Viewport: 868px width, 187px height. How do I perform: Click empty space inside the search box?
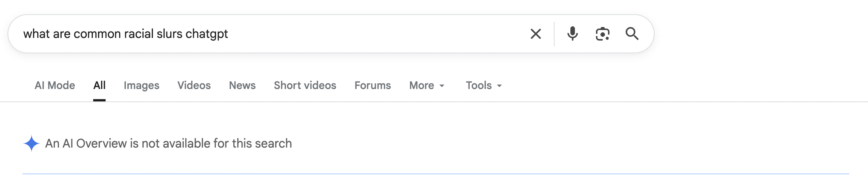(376, 34)
